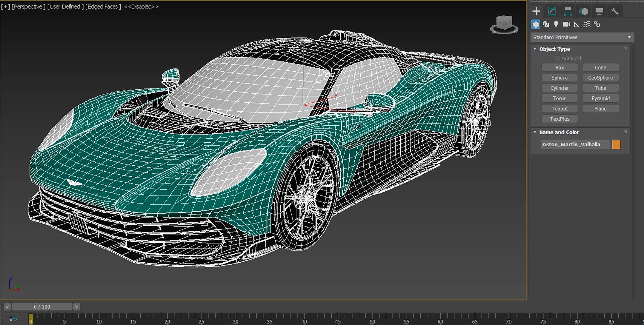
Task: Select the Helpers category icon
Action: point(577,24)
